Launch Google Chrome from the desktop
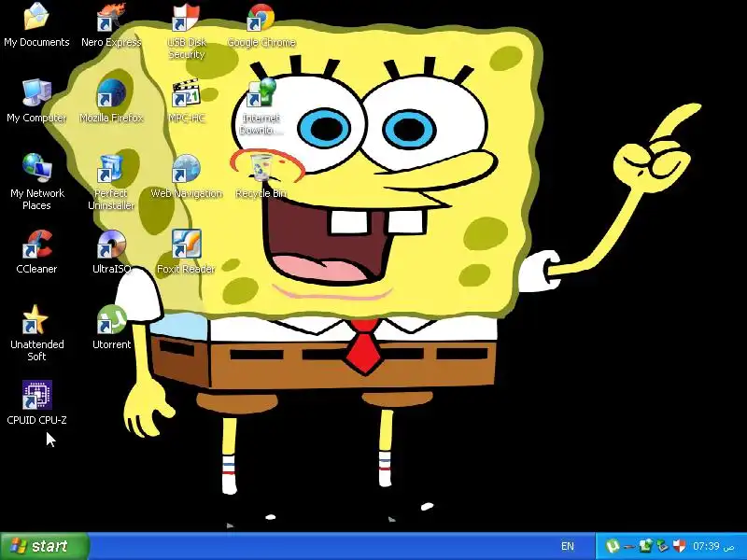Screen dimensions: 747x560 tap(261, 25)
